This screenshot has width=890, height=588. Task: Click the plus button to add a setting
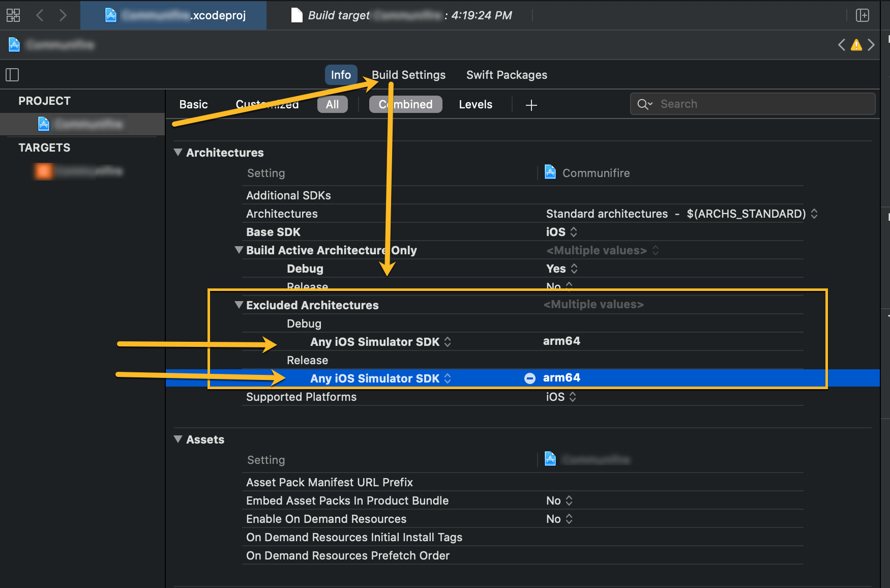(531, 105)
